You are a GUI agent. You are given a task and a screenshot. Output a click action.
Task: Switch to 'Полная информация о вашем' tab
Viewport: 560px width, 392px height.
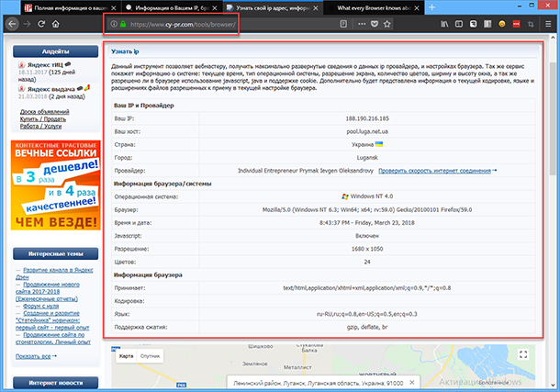71,8
